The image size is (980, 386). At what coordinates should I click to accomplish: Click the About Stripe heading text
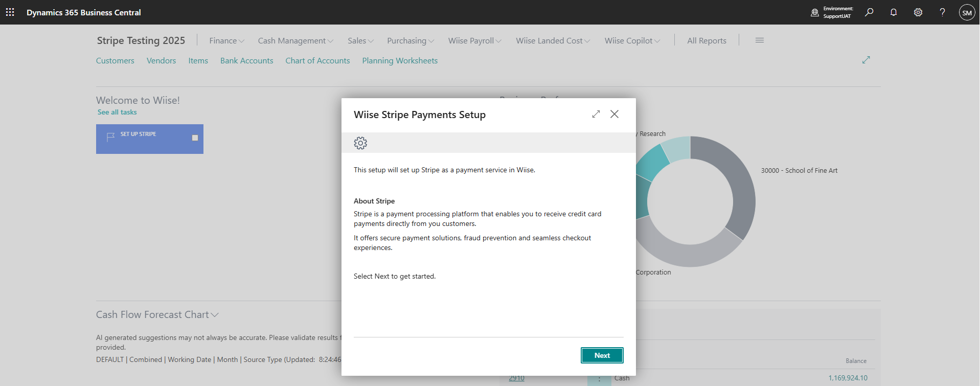(374, 201)
